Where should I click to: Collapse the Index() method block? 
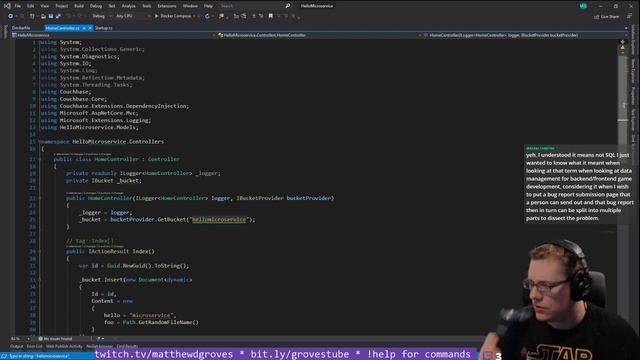(x=40, y=252)
